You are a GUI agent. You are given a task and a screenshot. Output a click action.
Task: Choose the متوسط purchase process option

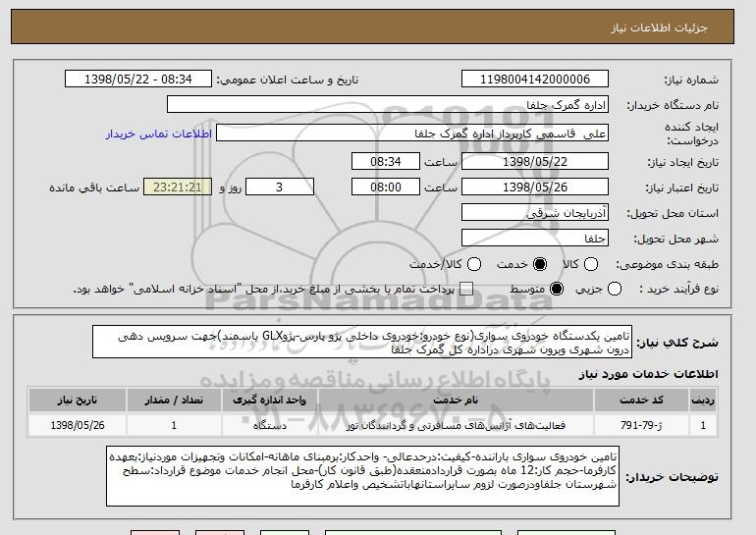(x=557, y=290)
